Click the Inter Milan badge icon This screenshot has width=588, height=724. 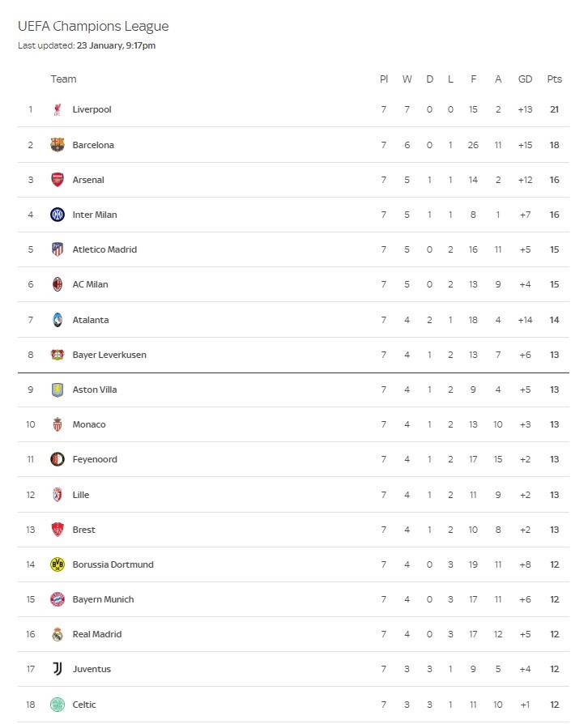pos(58,215)
